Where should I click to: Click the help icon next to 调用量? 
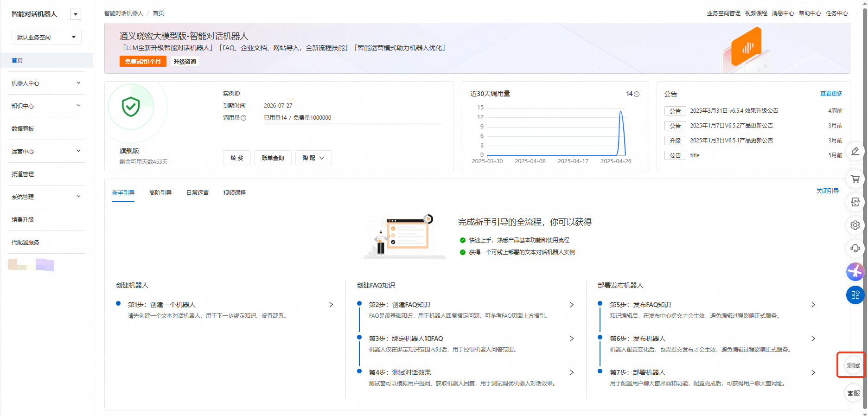click(x=243, y=118)
